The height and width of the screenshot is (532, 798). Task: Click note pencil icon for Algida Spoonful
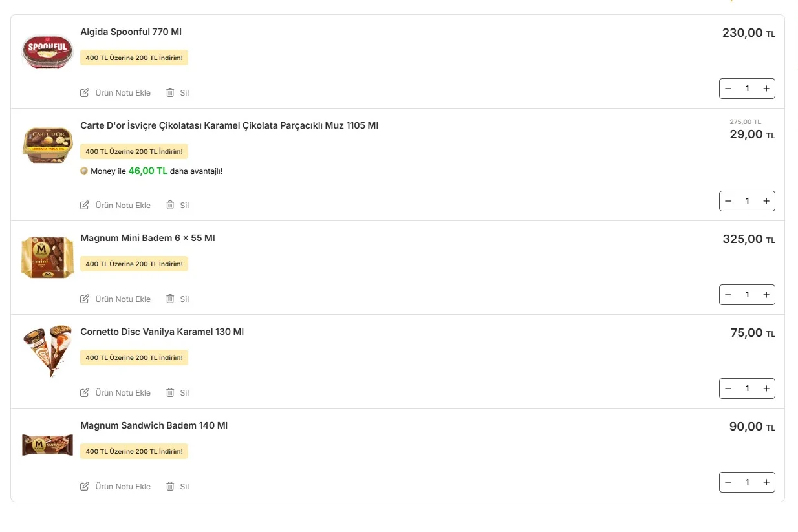[x=85, y=92]
